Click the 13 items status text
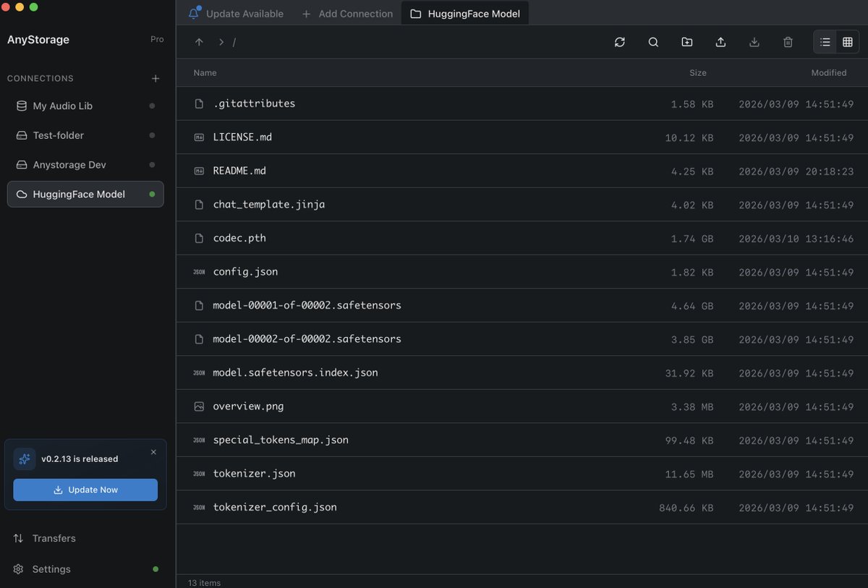This screenshot has width=868, height=588. [204, 583]
